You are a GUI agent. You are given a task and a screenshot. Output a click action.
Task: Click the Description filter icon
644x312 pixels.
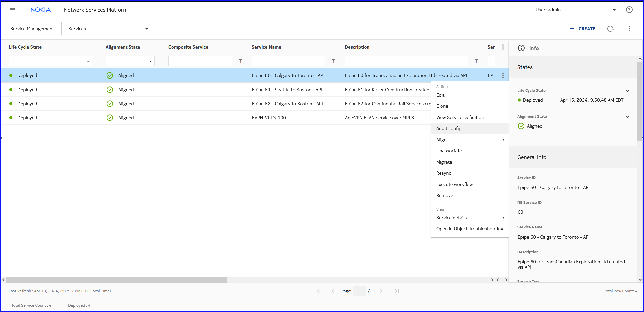tap(476, 61)
